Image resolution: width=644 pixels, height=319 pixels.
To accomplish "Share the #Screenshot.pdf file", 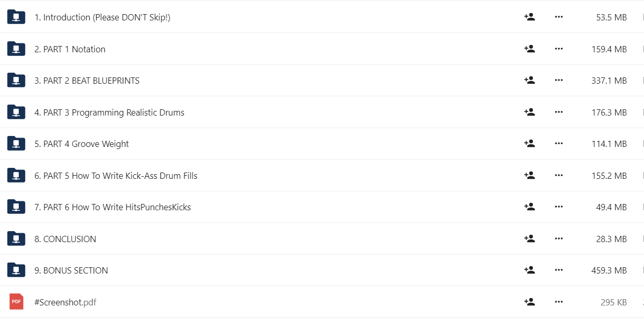I will [x=529, y=302].
